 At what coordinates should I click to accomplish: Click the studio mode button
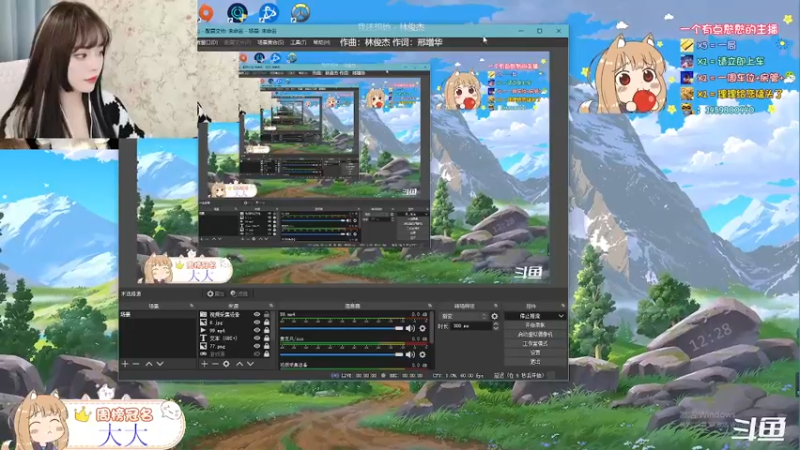tap(535, 343)
